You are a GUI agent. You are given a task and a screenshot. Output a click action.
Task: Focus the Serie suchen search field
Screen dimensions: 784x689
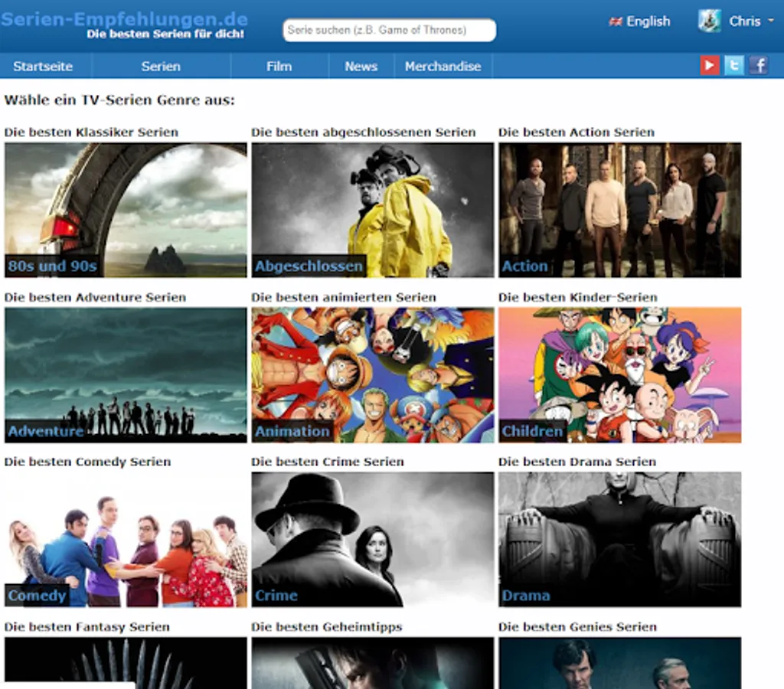(390, 30)
